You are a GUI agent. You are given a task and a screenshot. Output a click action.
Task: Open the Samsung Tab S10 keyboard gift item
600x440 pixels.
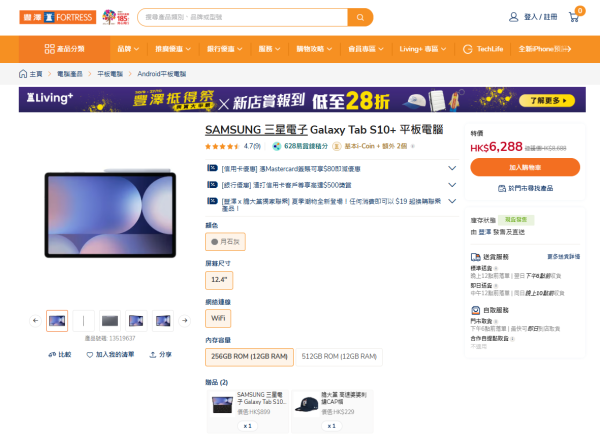click(248, 412)
